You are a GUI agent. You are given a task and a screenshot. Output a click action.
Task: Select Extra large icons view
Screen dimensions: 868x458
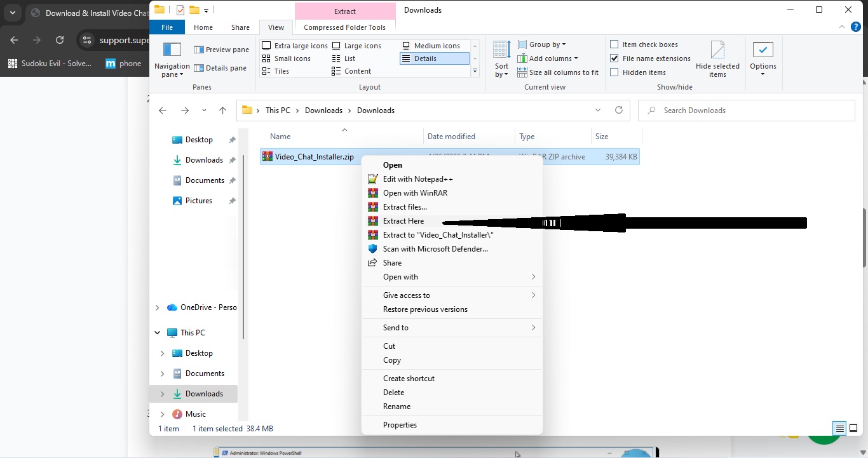300,45
